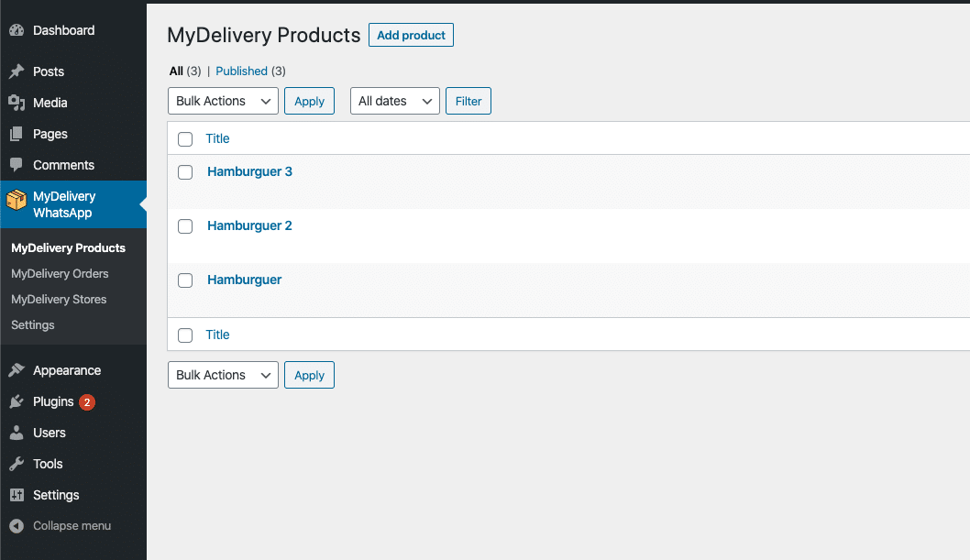Click the Add product button
This screenshot has width=970, height=560.
(411, 35)
